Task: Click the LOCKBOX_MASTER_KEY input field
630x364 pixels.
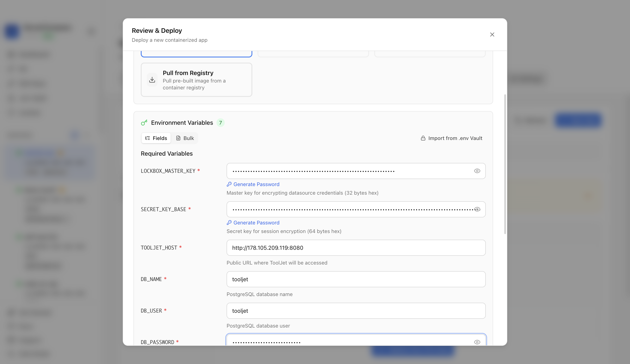Action: tap(356, 171)
